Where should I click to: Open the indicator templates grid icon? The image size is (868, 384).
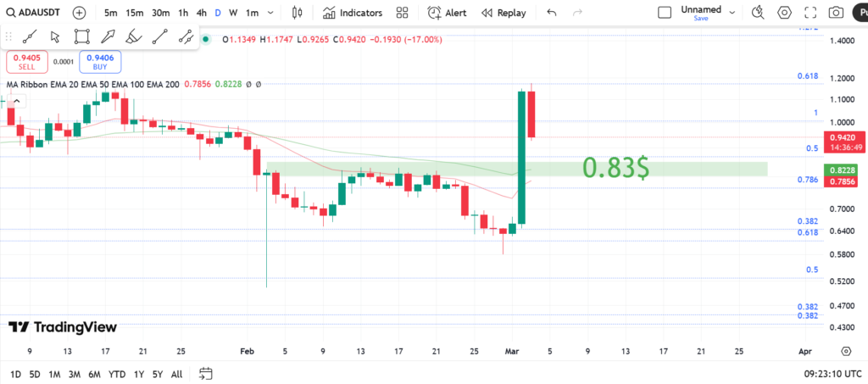coord(402,13)
